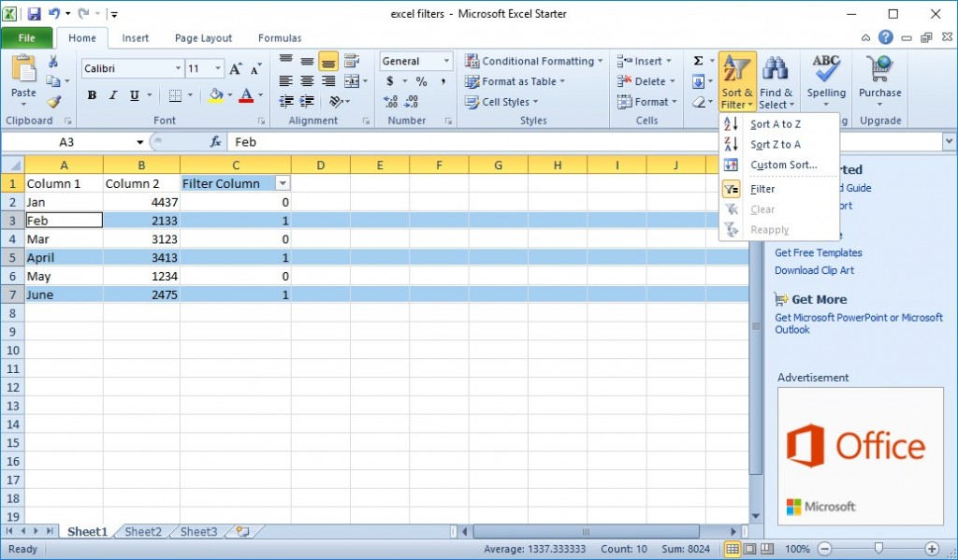
Task: Click the Download Clip Art link
Action: pyautogui.click(x=817, y=270)
